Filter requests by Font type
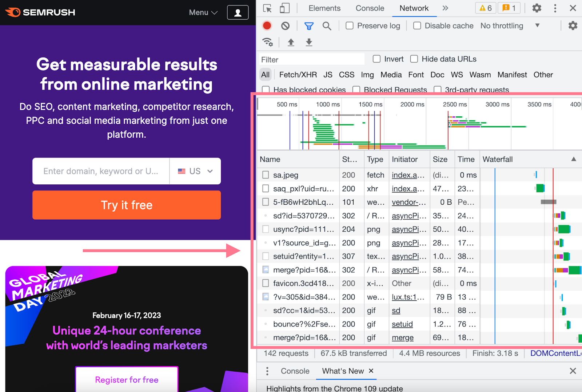This screenshot has width=582, height=392. click(x=416, y=75)
